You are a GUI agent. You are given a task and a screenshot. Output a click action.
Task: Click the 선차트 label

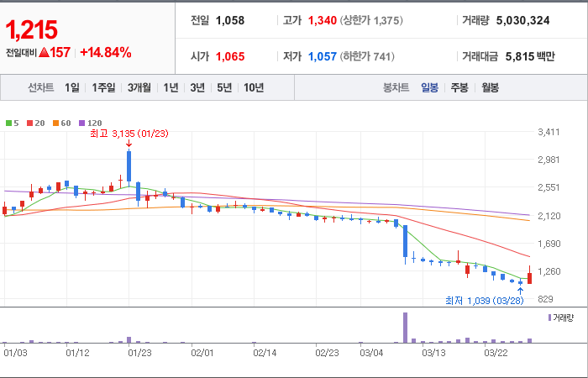pyautogui.click(x=41, y=87)
